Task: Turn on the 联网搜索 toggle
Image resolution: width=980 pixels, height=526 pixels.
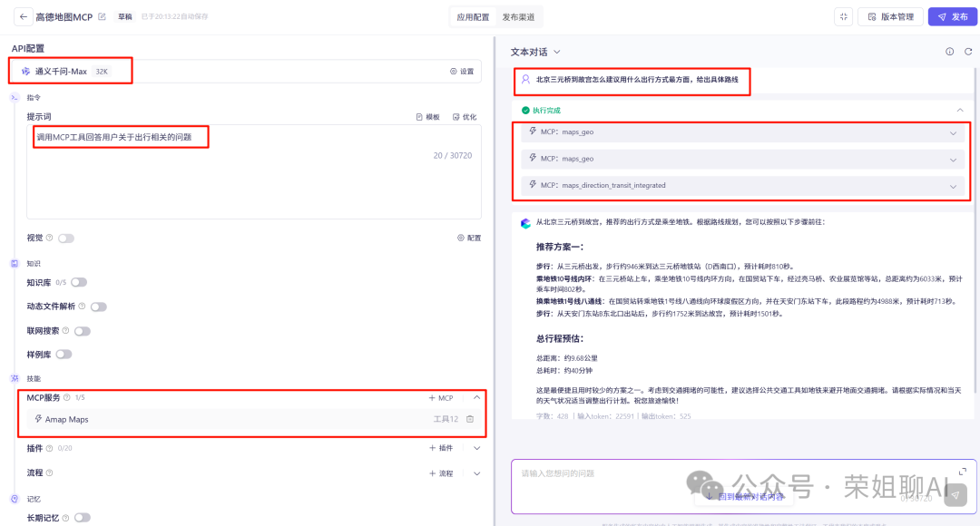Action: [x=82, y=331]
